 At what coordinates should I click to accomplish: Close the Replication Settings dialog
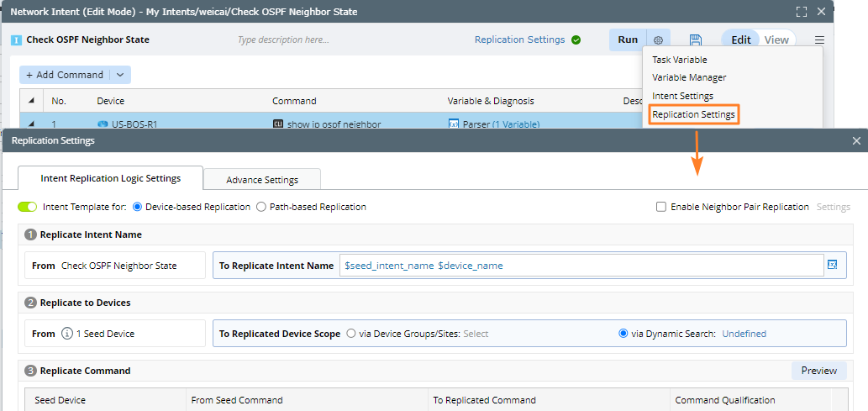tap(856, 141)
